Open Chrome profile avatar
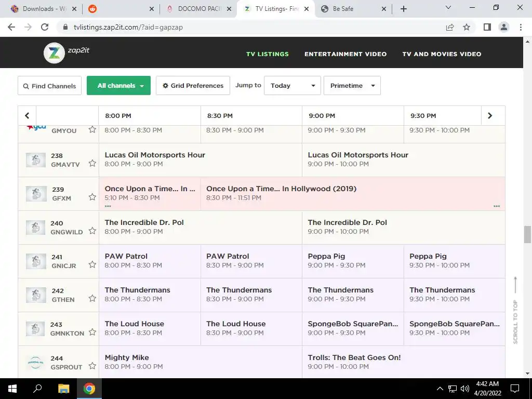Screen dimensions: 532x399 click(x=504, y=27)
